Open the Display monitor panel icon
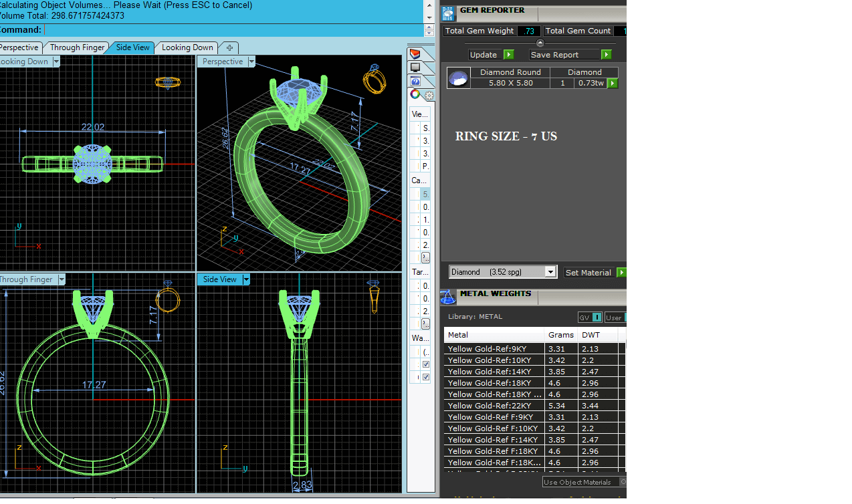 tap(415, 68)
